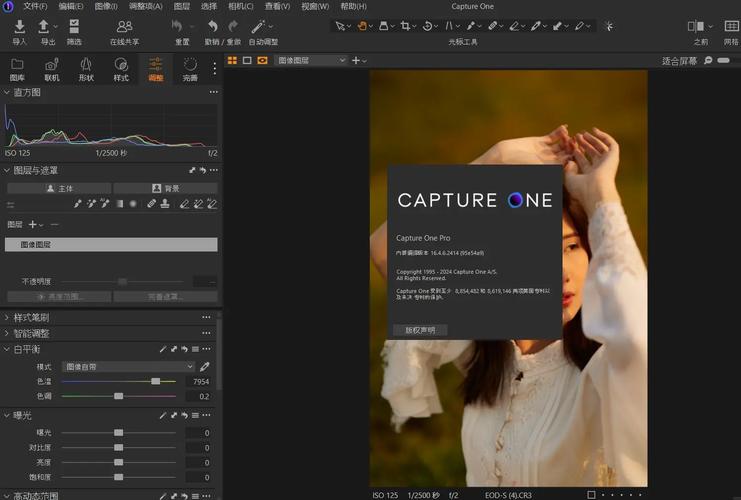Toggle the 网格 grid overlay
The image size is (741, 500).
point(732,26)
